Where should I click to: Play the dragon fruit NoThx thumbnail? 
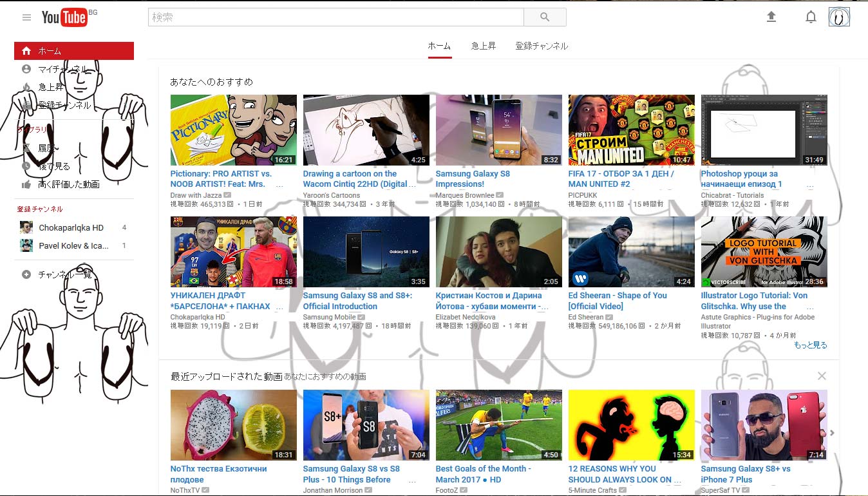[x=234, y=425]
